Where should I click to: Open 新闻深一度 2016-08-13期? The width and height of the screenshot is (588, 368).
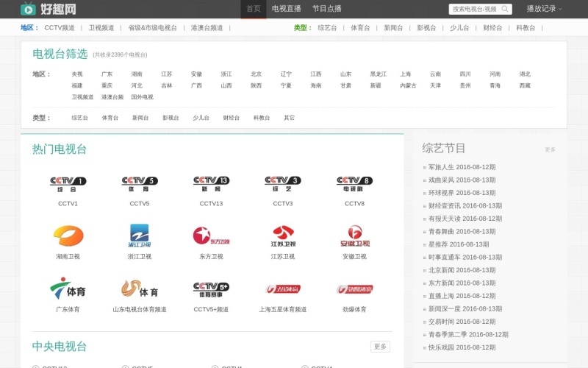tap(465, 308)
